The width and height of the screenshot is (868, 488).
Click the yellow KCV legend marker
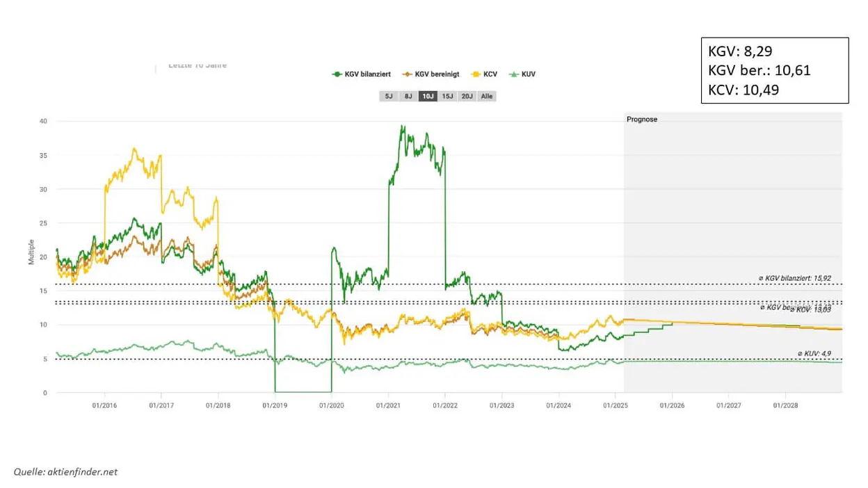pyautogui.click(x=476, y=74)
